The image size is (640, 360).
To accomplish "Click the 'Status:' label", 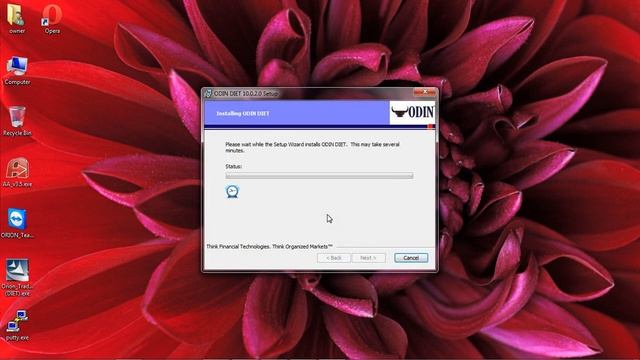I will tap(233, 167).
